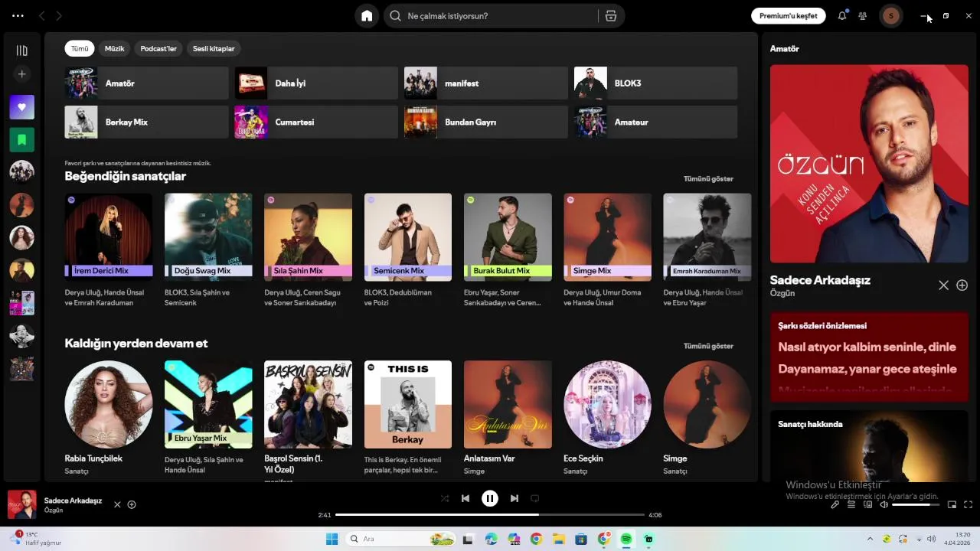Go forward with the right arrow
The width and height of the screenshot is (980, 551).
click(x=59, y=15)
